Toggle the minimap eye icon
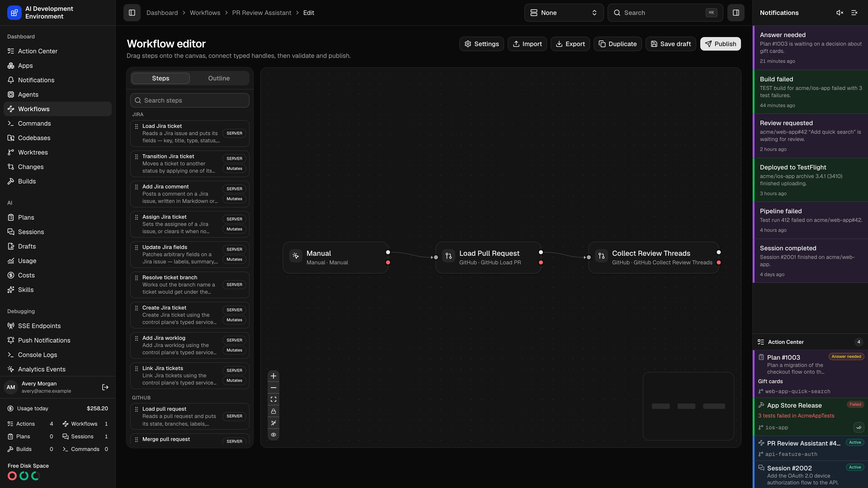The width and height of the screenshot is (868, 488). coord(273,435)
